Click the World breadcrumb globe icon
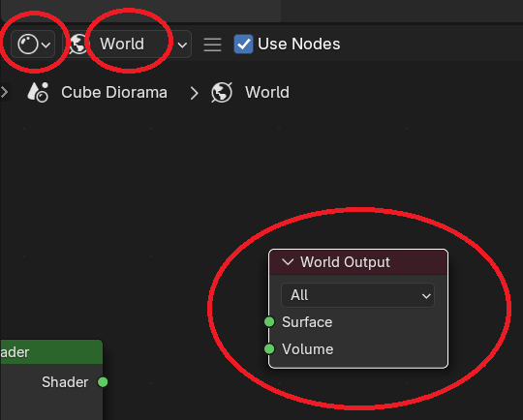 pyautogui.click(x=222, y=92)
